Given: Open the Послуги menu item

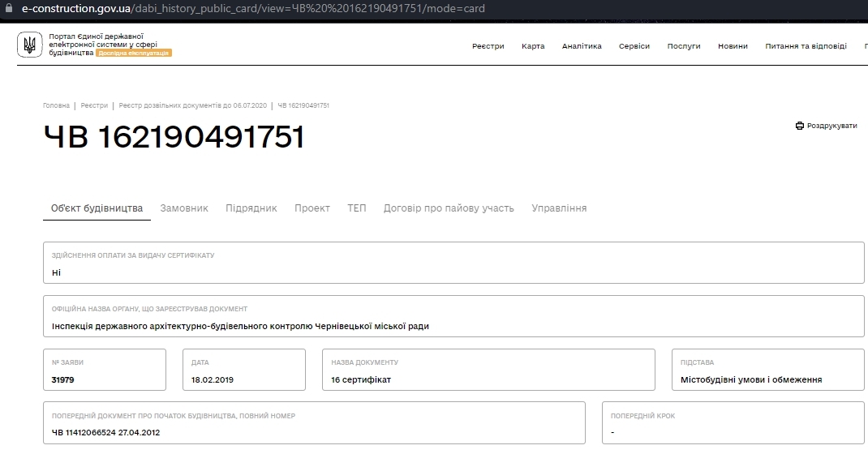Looking at the screenshot, I should pos(684,46).
